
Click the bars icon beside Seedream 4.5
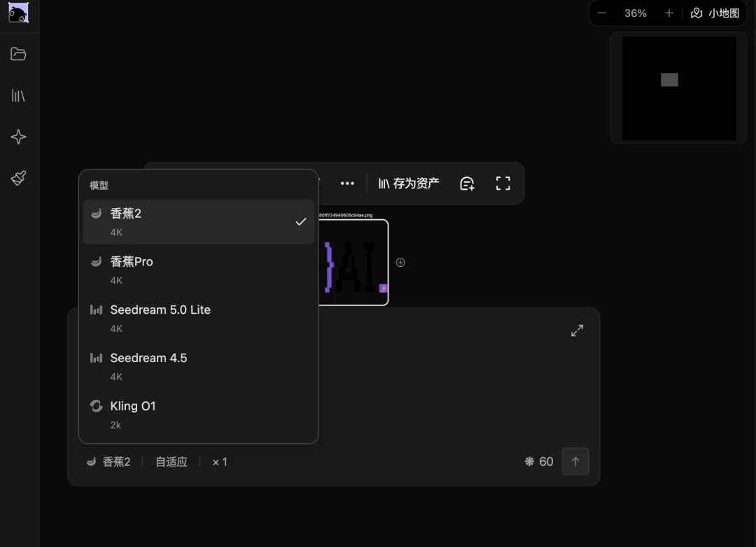click(97, 358)
